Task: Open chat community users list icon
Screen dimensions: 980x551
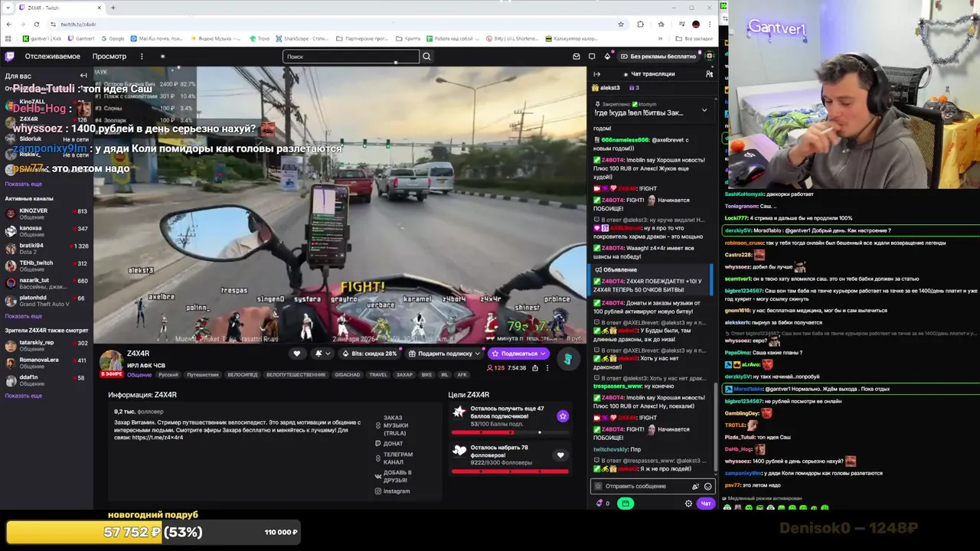Action: point(709,73)
